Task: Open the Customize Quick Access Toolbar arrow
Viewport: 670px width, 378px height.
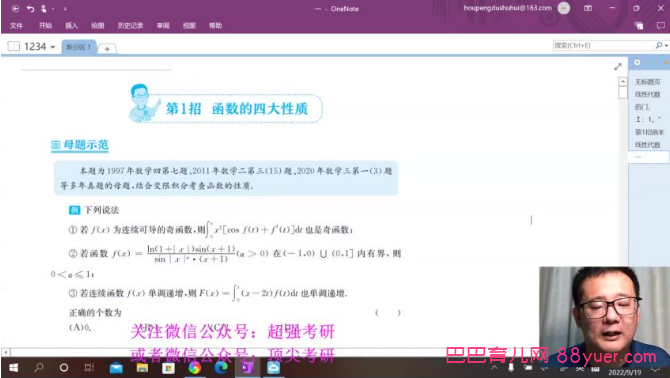Action: (65, 9)
